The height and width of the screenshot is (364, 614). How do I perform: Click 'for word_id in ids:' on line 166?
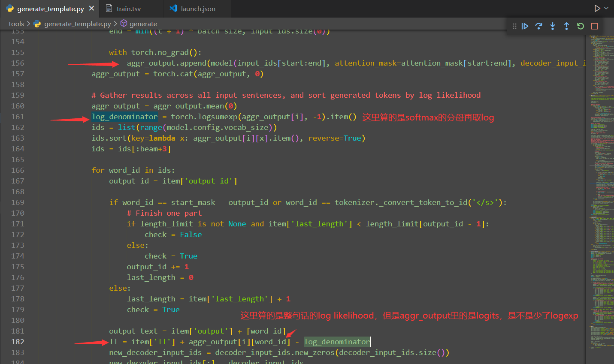coord(133,170)
